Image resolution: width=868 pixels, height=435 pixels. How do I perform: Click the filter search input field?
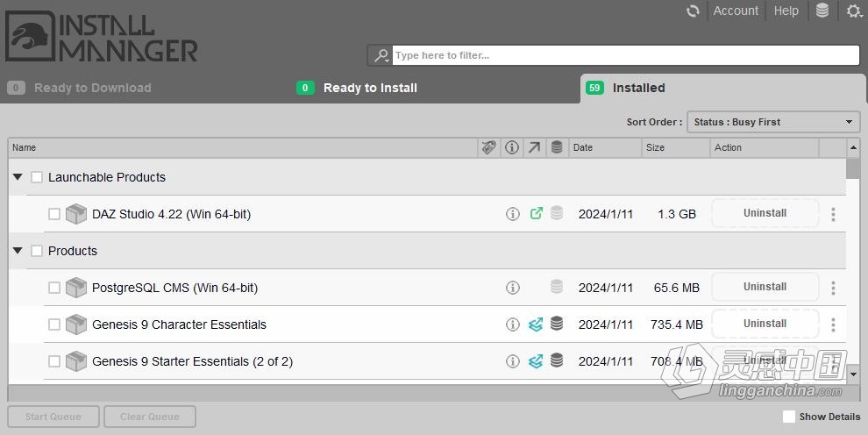(x=624, y=55)
